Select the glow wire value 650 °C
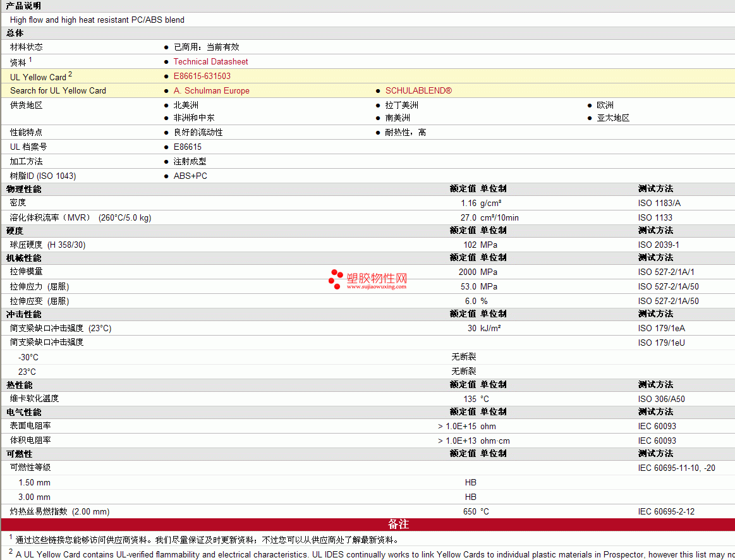 click(476, 511)
